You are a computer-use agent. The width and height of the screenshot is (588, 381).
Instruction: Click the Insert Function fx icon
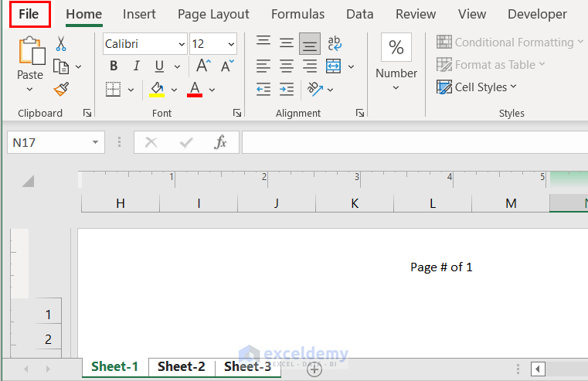click(x=220, y=142)
